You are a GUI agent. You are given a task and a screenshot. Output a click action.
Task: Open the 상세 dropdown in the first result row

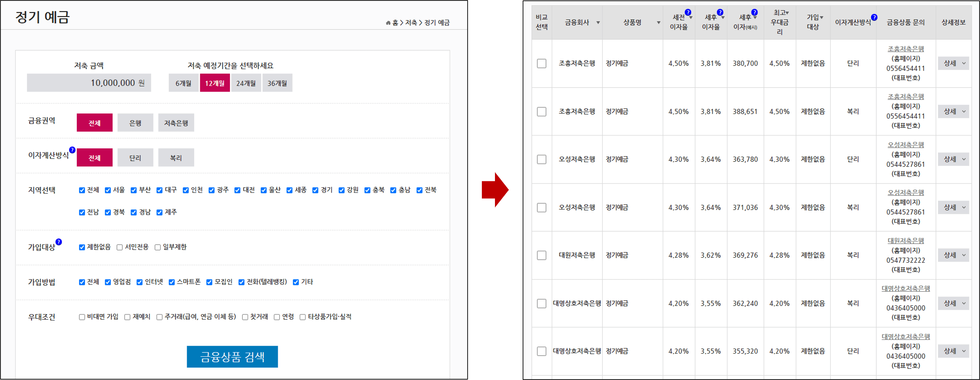click(953, 63)
